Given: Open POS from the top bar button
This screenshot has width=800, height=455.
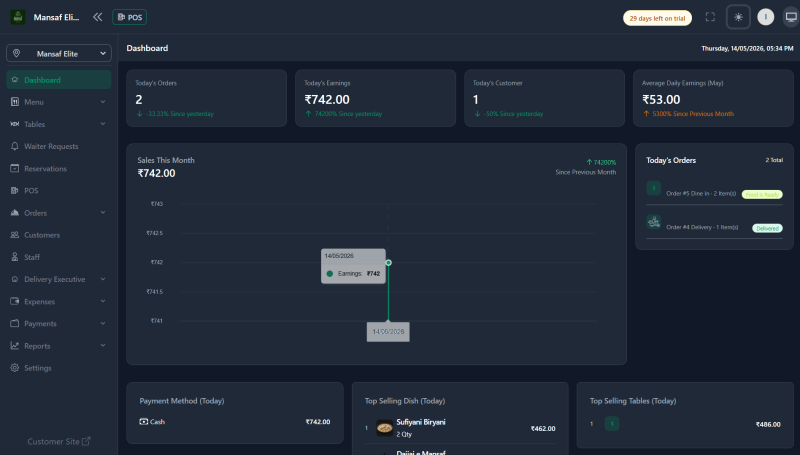Looking at the screenshot, I should click(130, 17).
